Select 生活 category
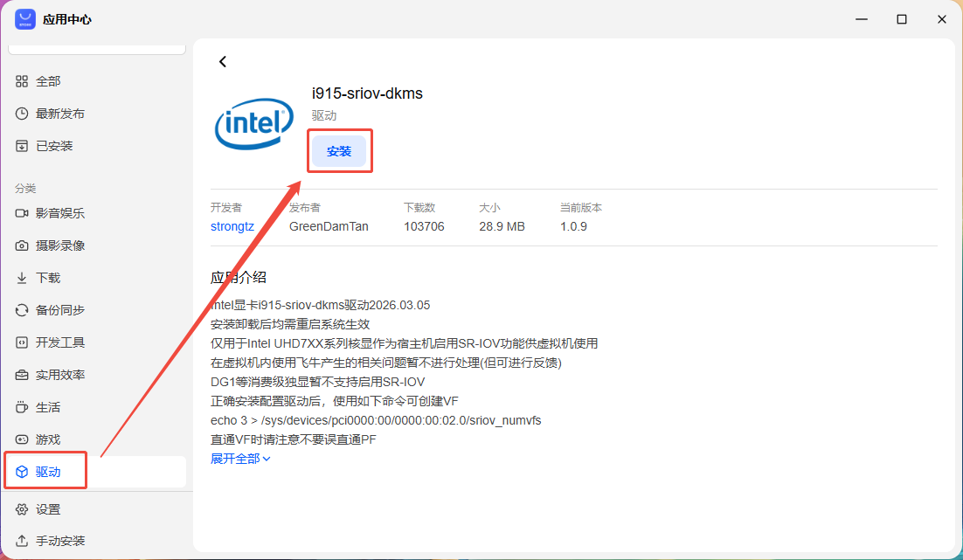Viewport: 963px width, 560px height. click(97, 407)
